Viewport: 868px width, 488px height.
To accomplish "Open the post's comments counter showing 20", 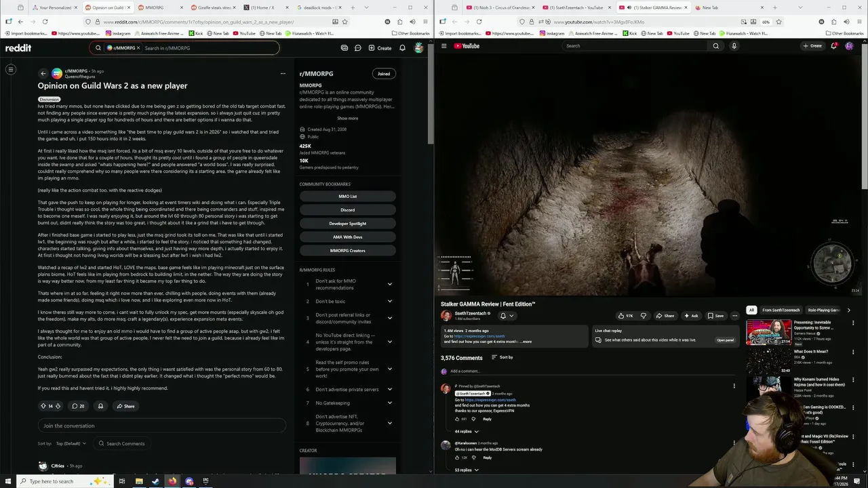I will click(78, 406).
